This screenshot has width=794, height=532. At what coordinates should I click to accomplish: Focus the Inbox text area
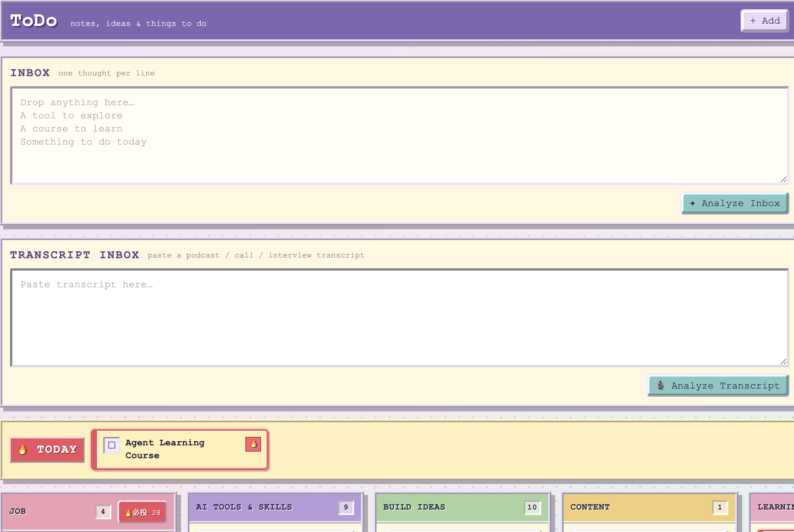click(x=399, y=135)
